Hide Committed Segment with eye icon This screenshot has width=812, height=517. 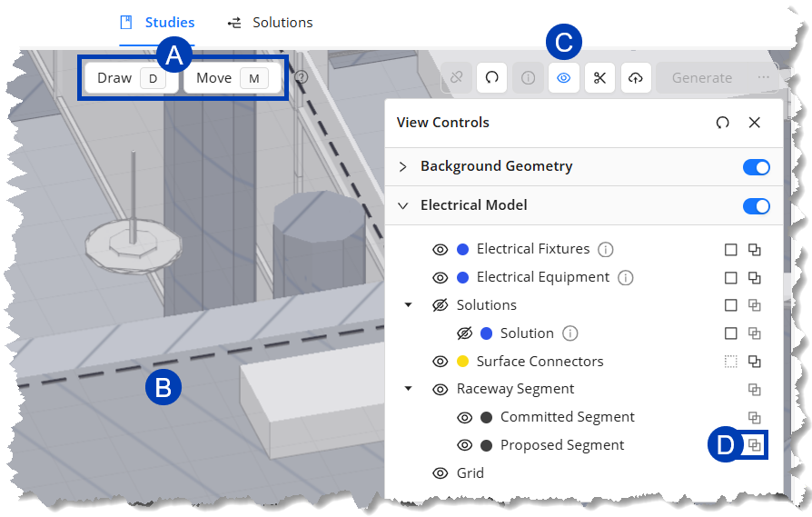pyautogui.click(x=464, y=417)
